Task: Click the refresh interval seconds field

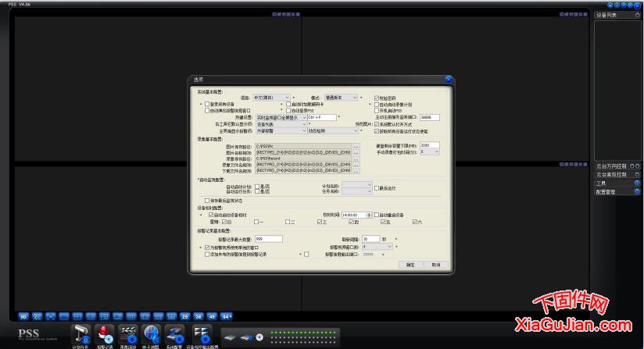Action: click(371, 239)
